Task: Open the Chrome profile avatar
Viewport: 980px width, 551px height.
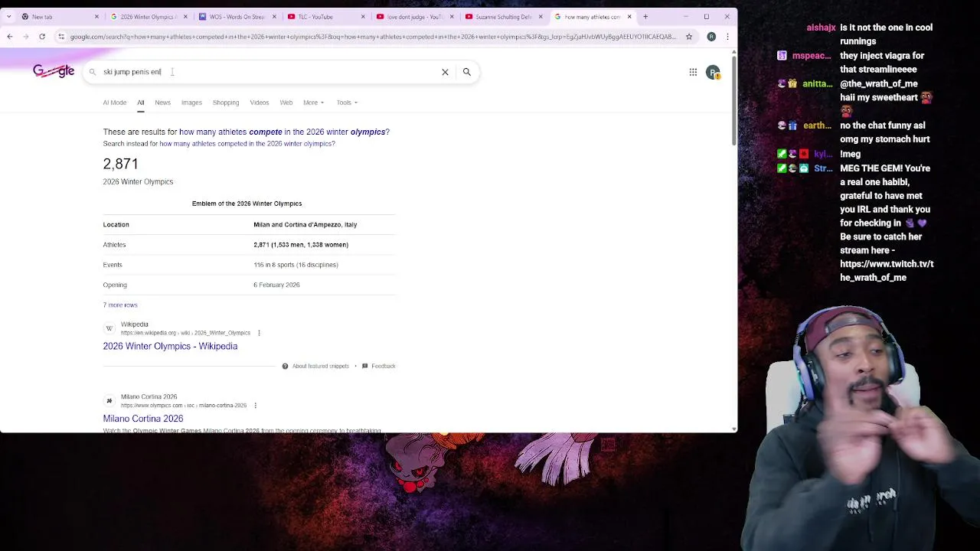Action: [711, 37]
